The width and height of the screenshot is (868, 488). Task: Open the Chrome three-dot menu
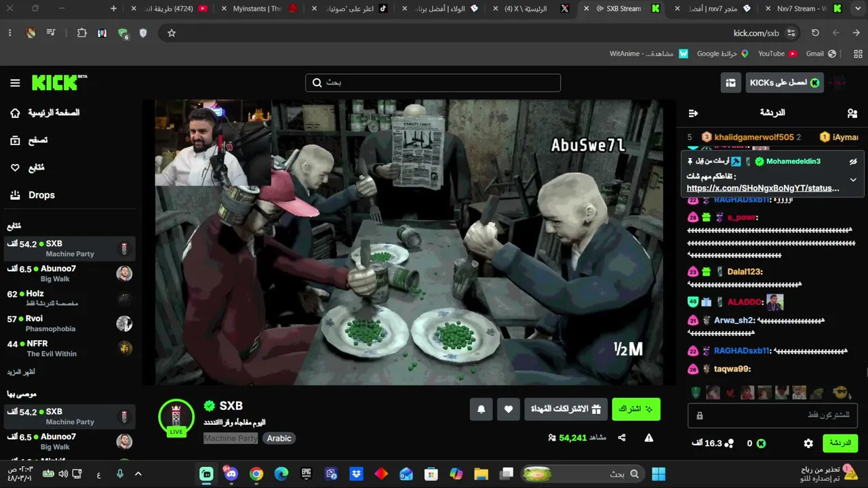tap(9, 33)
